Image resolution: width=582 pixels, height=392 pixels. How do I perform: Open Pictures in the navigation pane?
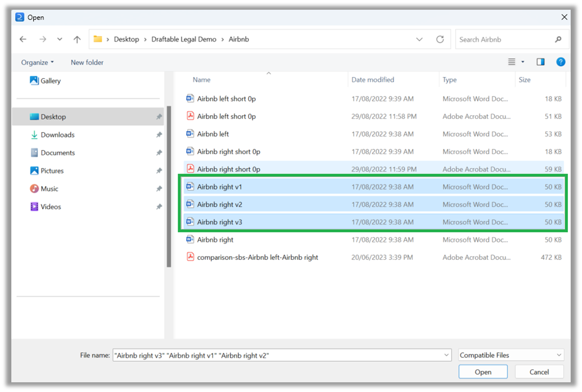point(46,170)
